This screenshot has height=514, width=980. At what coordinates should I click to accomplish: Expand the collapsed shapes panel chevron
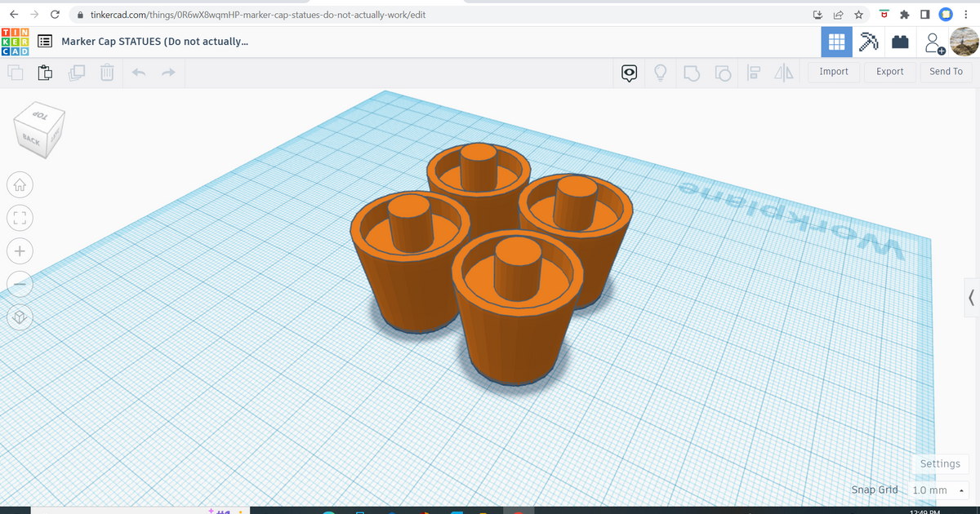click(x=970, y=298)
